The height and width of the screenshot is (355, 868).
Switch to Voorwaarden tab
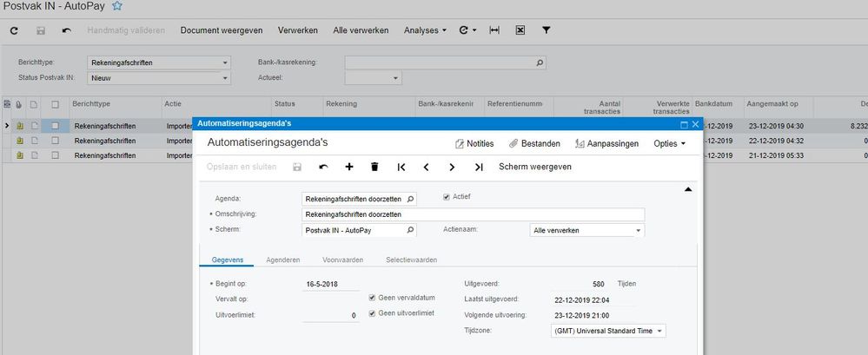tap(342, 260)
